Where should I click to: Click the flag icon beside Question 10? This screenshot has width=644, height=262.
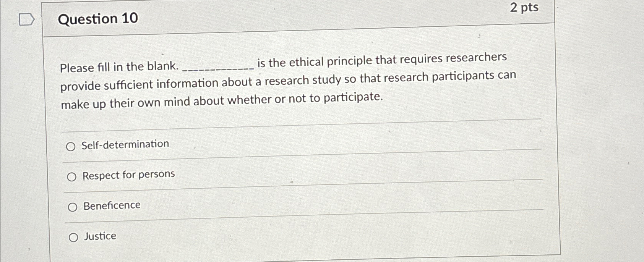click(x=27, y=19)
